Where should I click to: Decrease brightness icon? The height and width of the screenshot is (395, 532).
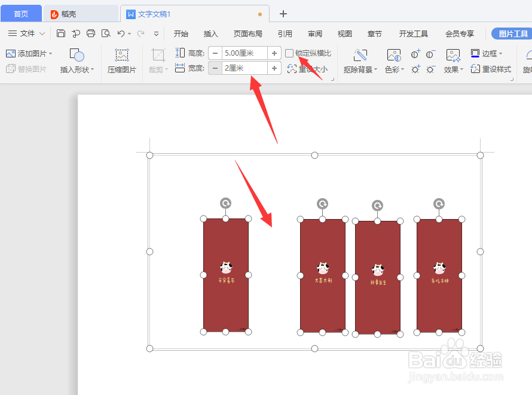pyautogui.click(x=430, y=69)
